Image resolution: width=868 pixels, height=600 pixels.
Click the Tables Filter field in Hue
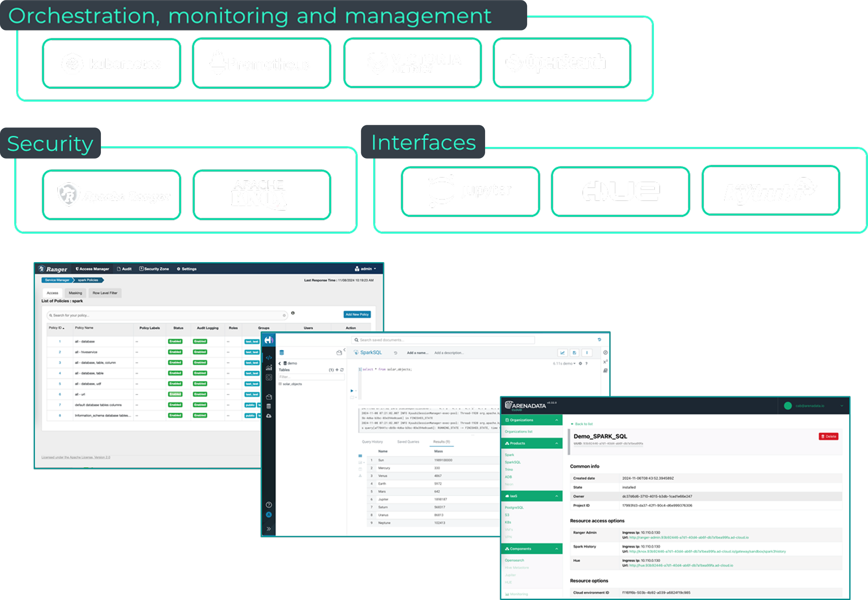coord(311,377)
